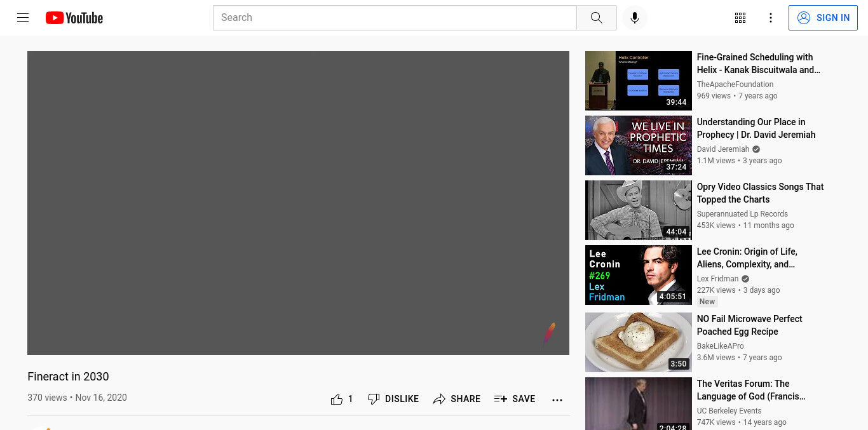
Task: Click '370 views • Nov 16, 2020' text
Action: [77, 398]
